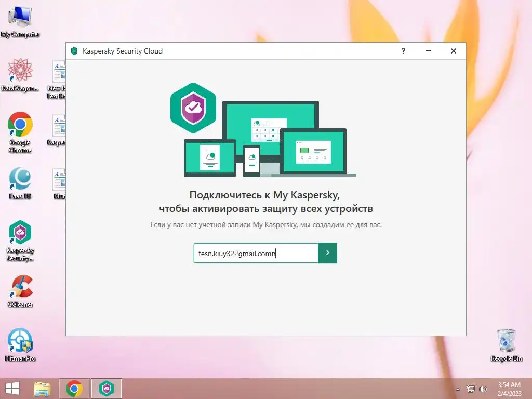
Task: Open network status tray icon
Action: click(470, 389)
